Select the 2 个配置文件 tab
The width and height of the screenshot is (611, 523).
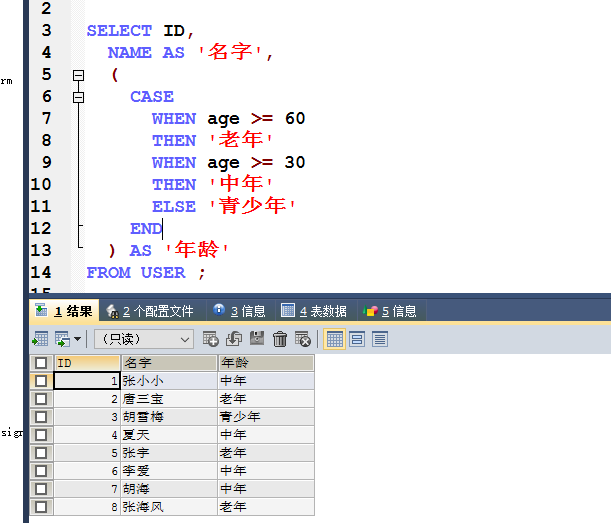click(150, 311)
